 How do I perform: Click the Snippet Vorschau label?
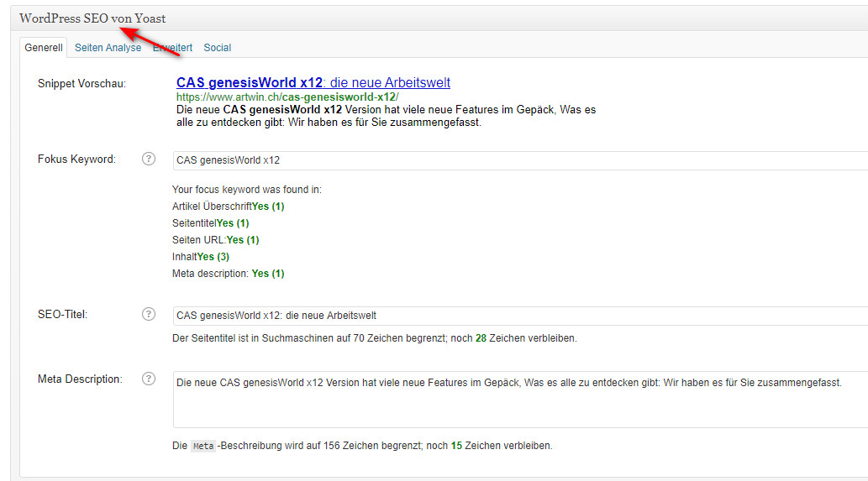[82, 83]
